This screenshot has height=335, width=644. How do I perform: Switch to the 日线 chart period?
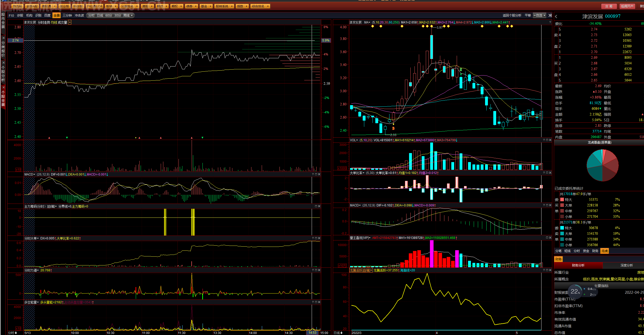click(x=100, y=15)
